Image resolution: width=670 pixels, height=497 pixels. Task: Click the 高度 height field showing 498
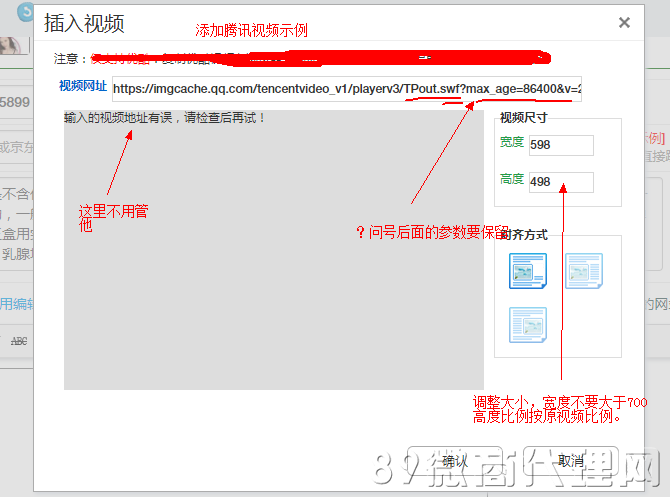click(561, 182)
